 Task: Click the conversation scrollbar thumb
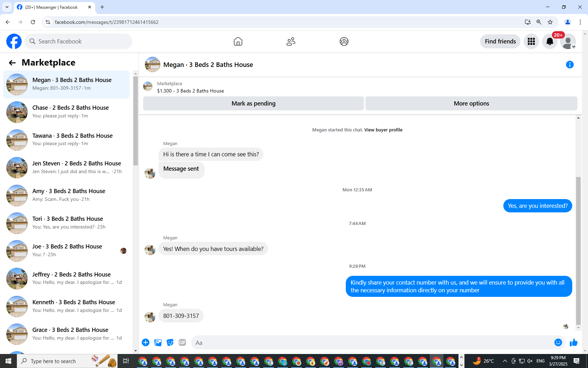pyautogui.click(x=578, y=251)
